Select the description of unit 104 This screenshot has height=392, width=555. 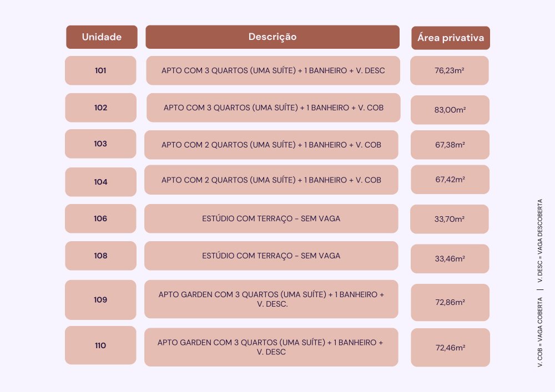[271, 180]
